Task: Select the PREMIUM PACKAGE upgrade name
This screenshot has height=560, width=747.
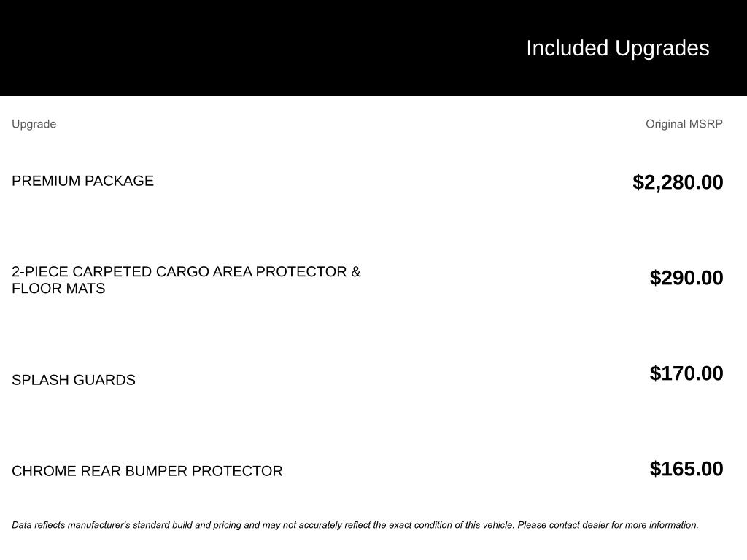Action: coord(82,181)
